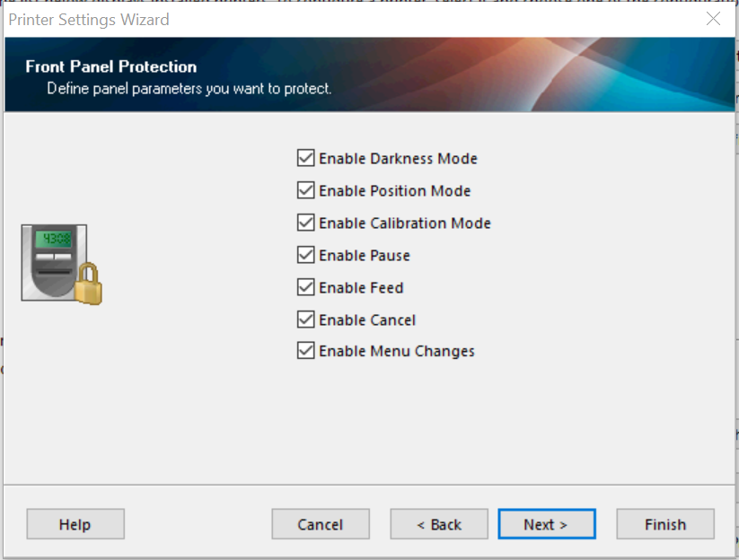Disable Enable Calibration Mode

pyautogui.click(x=305, y=223)
